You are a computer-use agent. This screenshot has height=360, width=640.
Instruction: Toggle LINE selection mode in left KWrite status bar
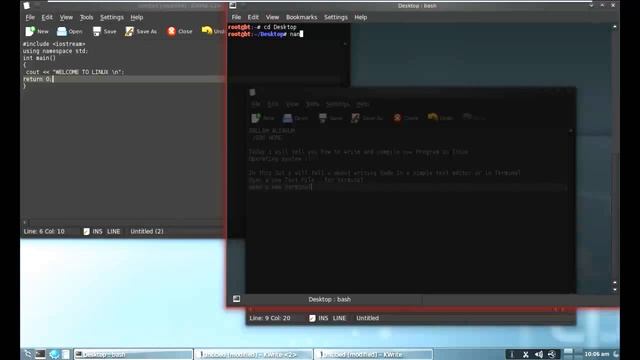click(113, 231)
